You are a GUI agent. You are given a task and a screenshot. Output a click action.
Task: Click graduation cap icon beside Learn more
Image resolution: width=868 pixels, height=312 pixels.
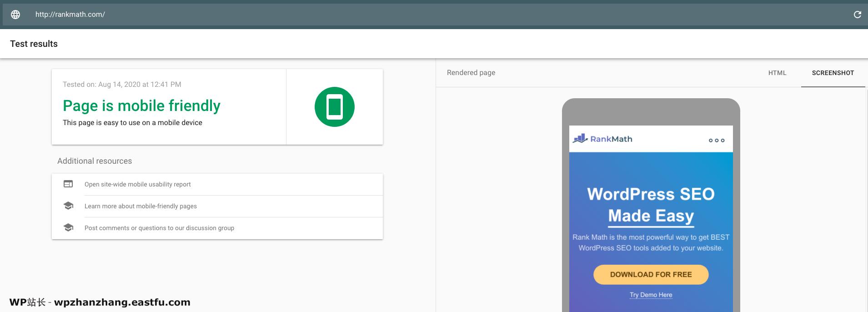pyautogui.click(x=68, y=206)
